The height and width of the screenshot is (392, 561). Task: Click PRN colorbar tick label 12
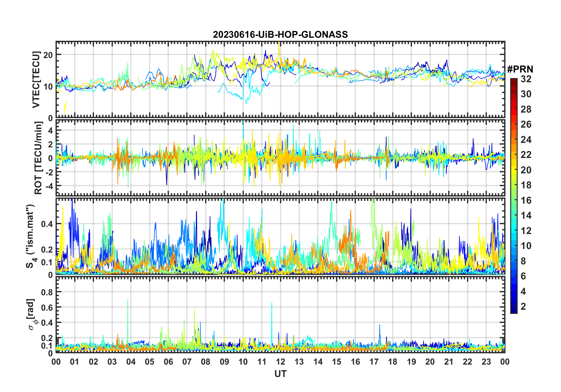(526, 231)
